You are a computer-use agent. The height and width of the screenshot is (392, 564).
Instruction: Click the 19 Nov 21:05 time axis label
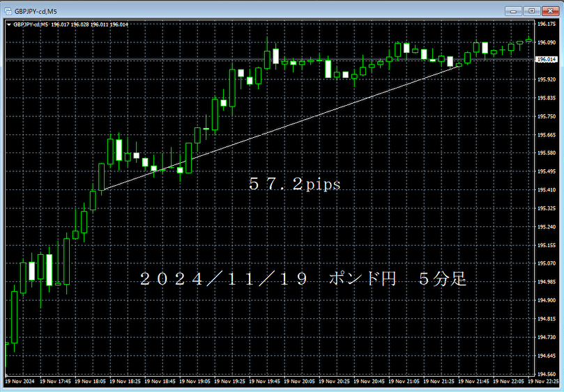coord(405,382)
